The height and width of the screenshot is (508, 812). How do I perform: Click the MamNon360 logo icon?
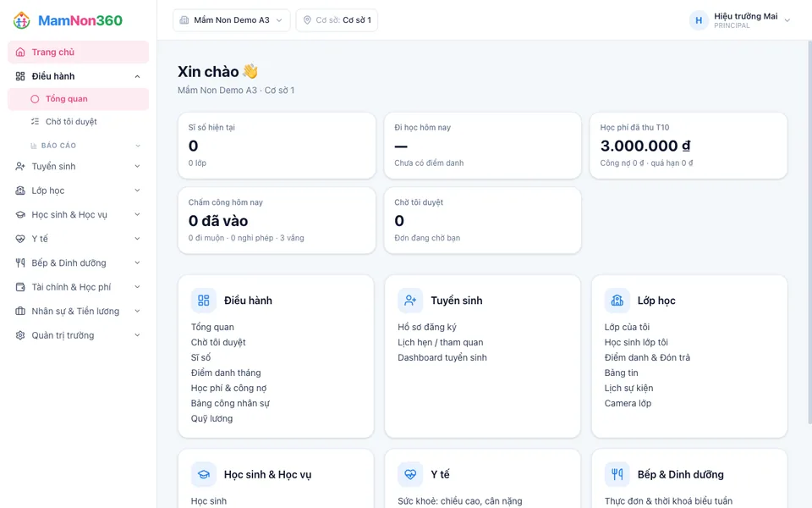pyautogui.click(x=21, y=20)
